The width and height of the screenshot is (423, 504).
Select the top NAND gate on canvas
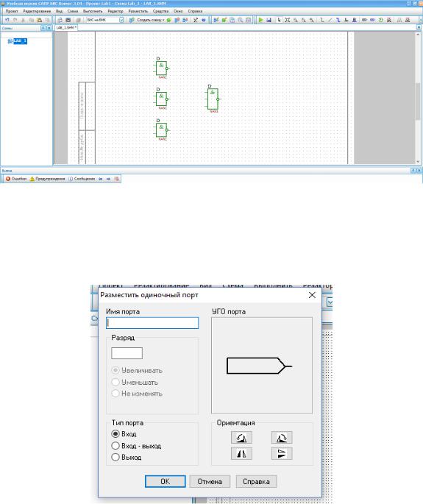click(162, 68)
